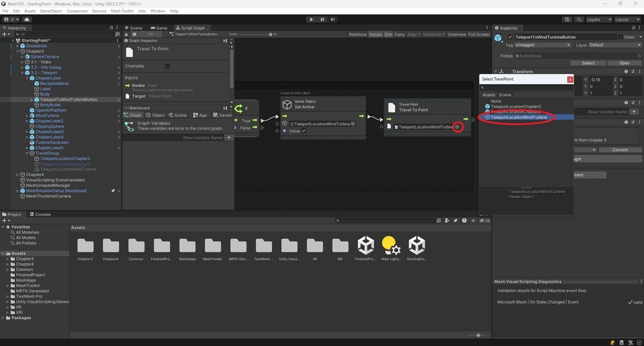644x346 pixels.
Task: Open the Layer dropdown showing Default
Action: (615, 45)
